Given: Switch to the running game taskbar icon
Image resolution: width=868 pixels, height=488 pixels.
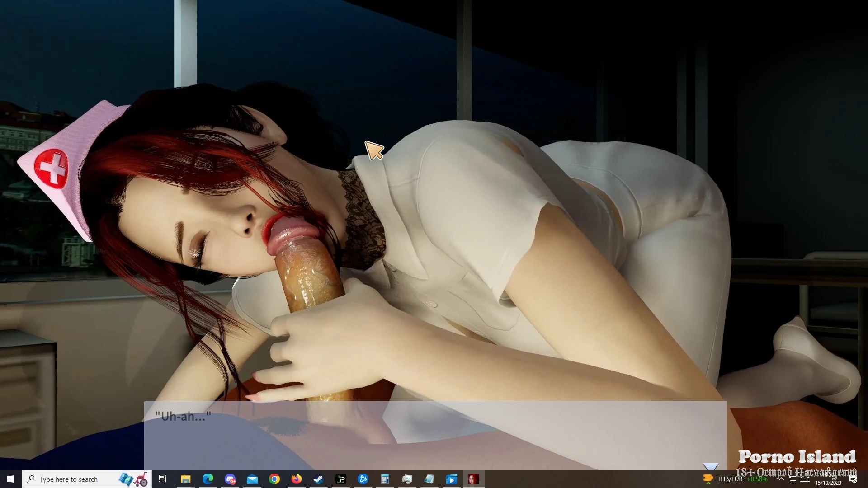Looking at the screenshot, I should (x=473, y=479).
